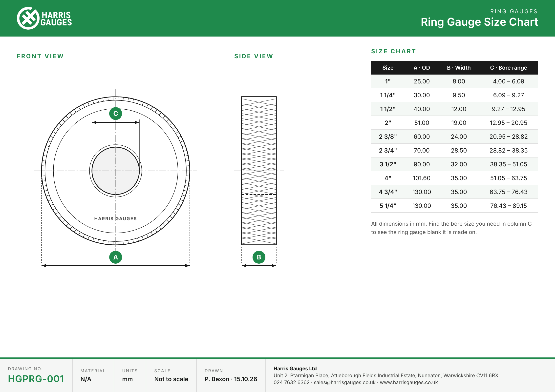
Task: Click the 12.00 width value
Action: 459,109
